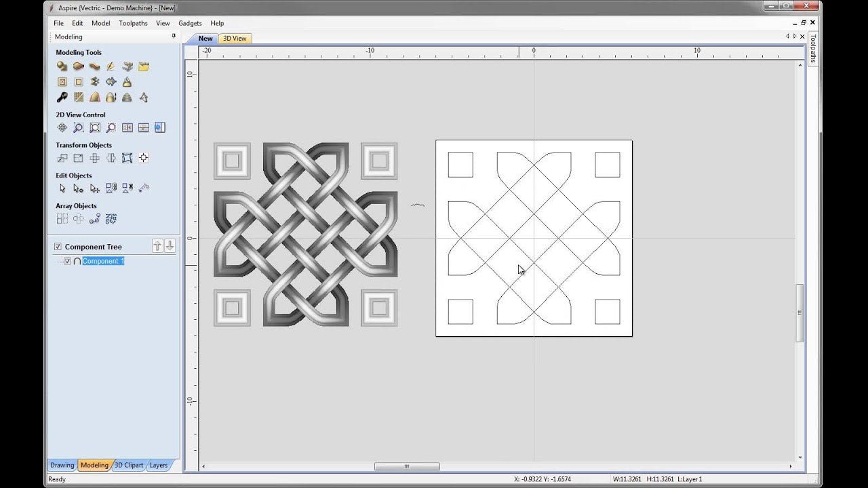Click the Move Up arrow in Component Tree
This screenshot has height=488, width=868.
tap(157, 246)
